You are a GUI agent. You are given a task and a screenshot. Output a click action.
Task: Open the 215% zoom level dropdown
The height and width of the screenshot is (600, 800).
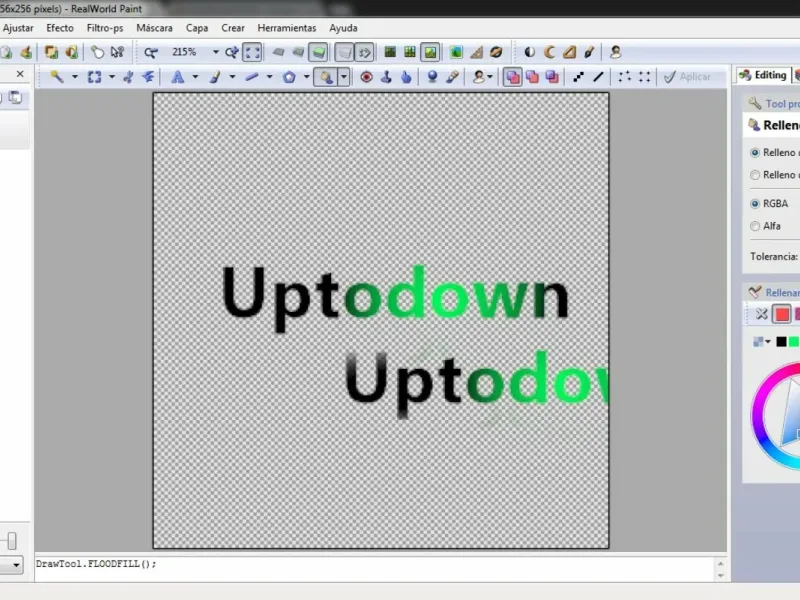215,52
